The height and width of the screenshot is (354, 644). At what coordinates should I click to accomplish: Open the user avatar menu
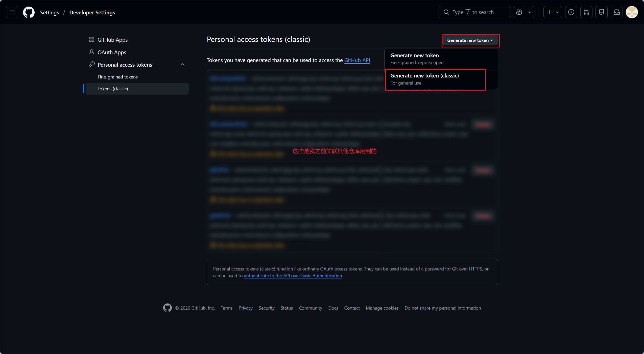[x=632, y=12]
